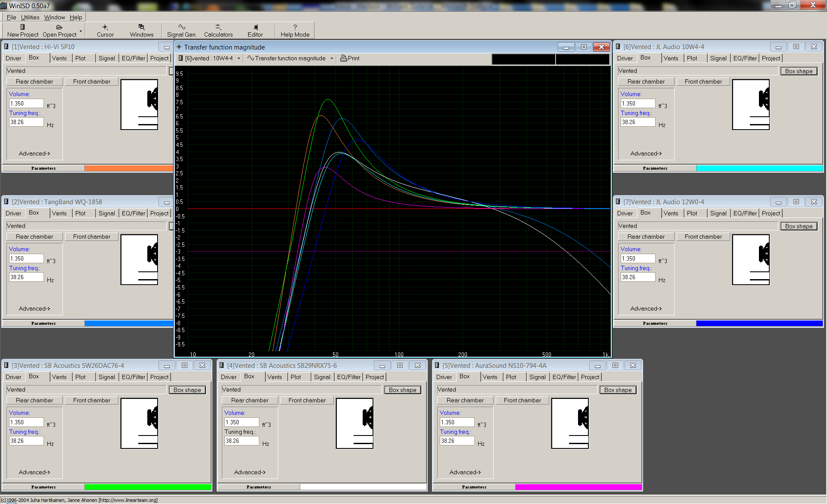This screenshot has width=827, height=504.
Task: Click project icon of [3]Vented SB Acoustics SW26DAC76-4
Action: [x=6, y=365]
